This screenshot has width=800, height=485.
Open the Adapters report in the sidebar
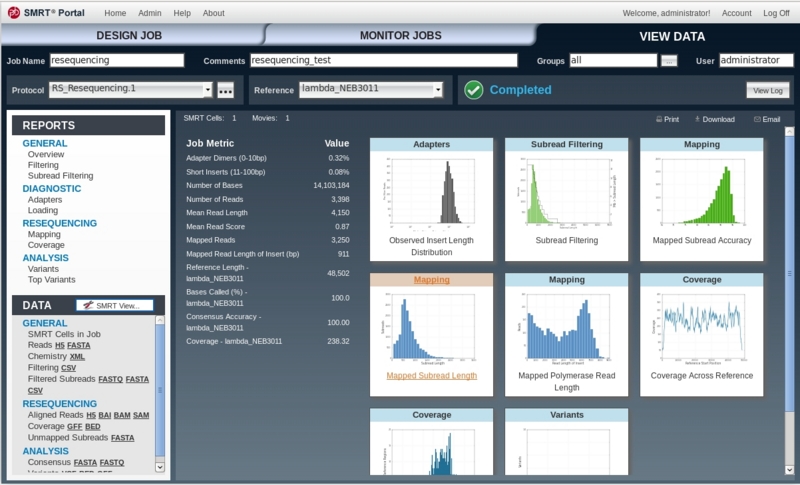pyautogui.click(x=45, y=199)
